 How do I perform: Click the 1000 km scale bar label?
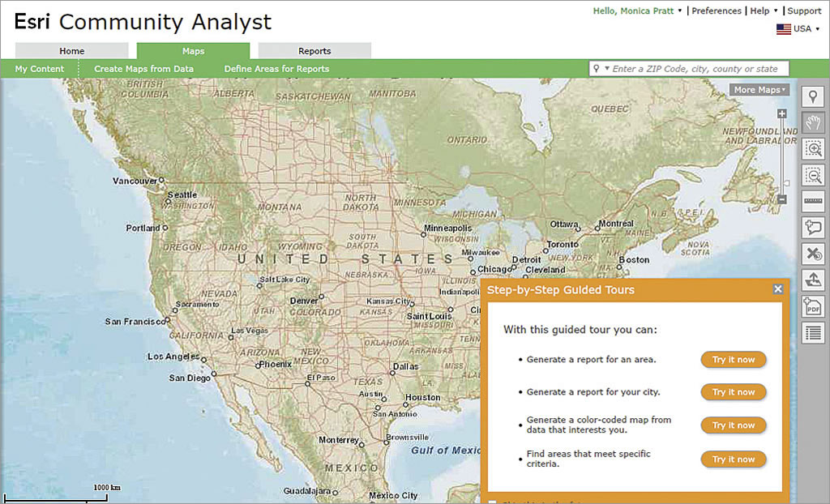click(x=108, y=487)
